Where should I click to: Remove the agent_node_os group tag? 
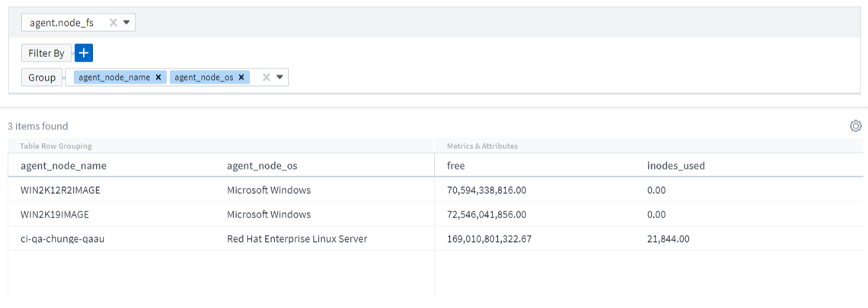241,78
